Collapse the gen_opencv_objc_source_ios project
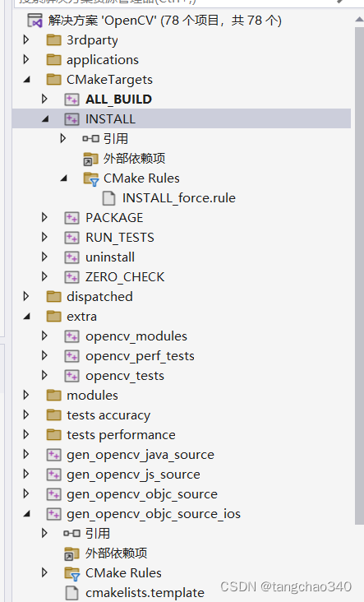 coord(26,514)
